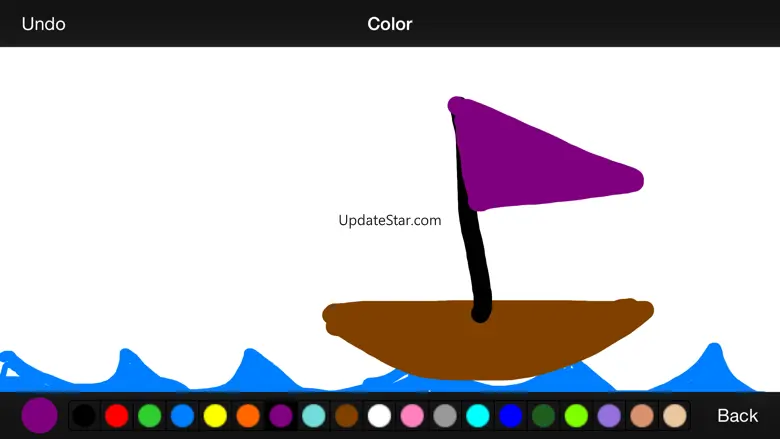Screen dimensions: 780x439
Task: Undo the last drawing stroke
Action: click(x=43, y=24)
